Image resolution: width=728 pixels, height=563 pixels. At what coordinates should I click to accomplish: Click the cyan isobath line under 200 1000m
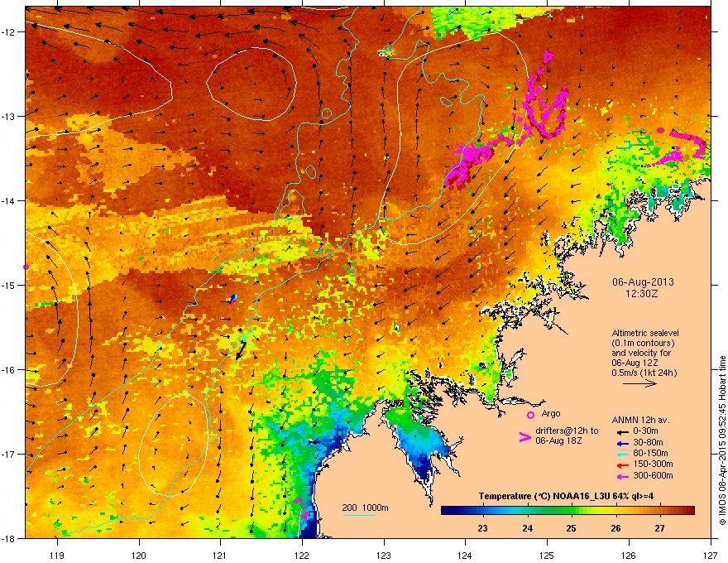point(358,515)
